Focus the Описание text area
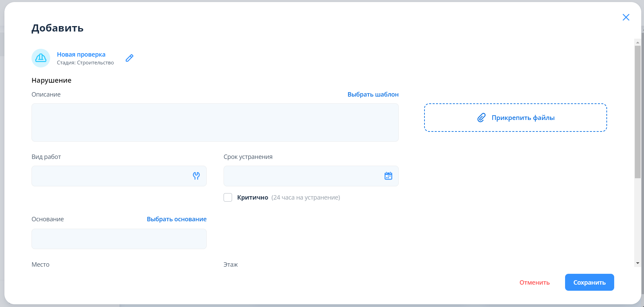The height and width of the screenshot is (307, 644). pos(215,122)
